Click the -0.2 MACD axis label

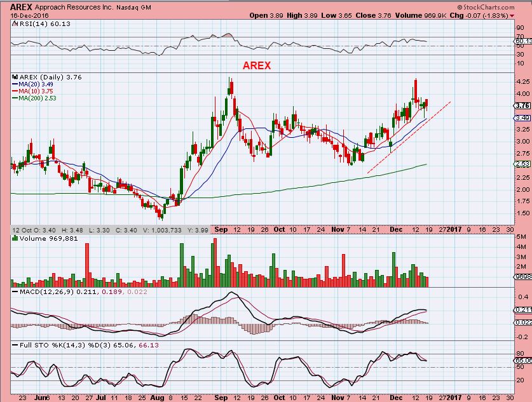point(522,337)
